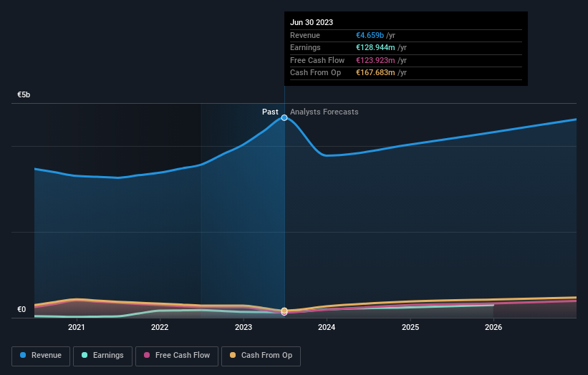Click the €4.659b revenue value
This screenshot has width=588, height=375.
(x=370, y=35)
